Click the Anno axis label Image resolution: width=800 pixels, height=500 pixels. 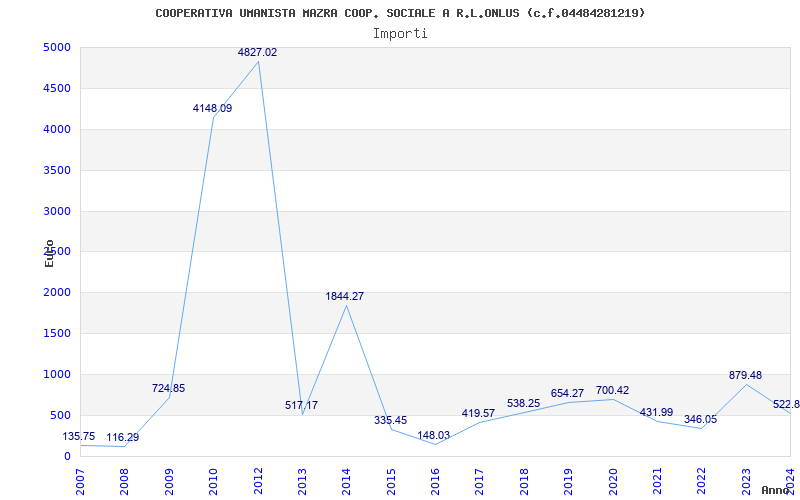pos(775,490)
